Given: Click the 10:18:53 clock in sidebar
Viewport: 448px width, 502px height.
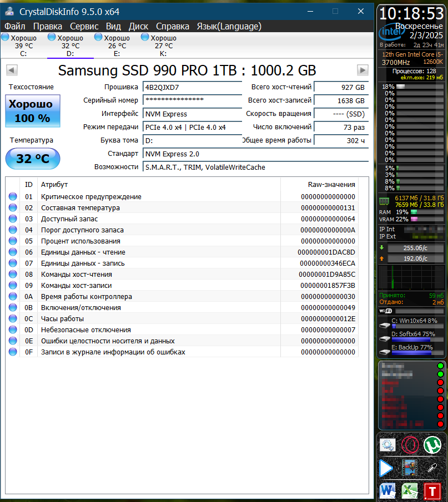Looking at the screenshot, I should (411, 14).
